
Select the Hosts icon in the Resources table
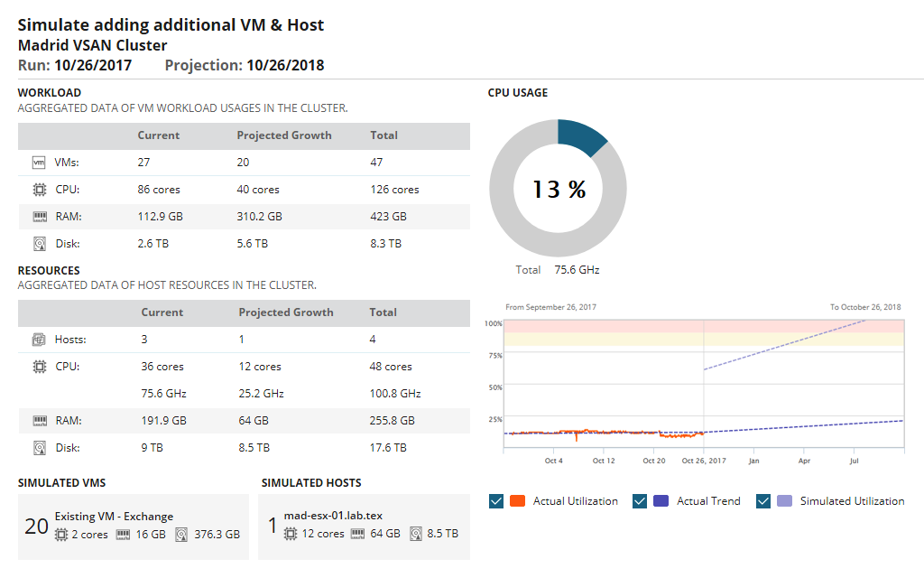click(38, 340)
